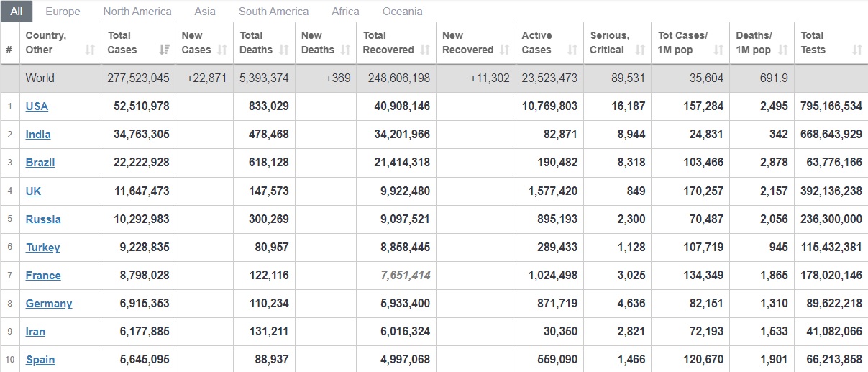Switch to the Asia tab
This screenshot has height=372, width=868.
205,12
